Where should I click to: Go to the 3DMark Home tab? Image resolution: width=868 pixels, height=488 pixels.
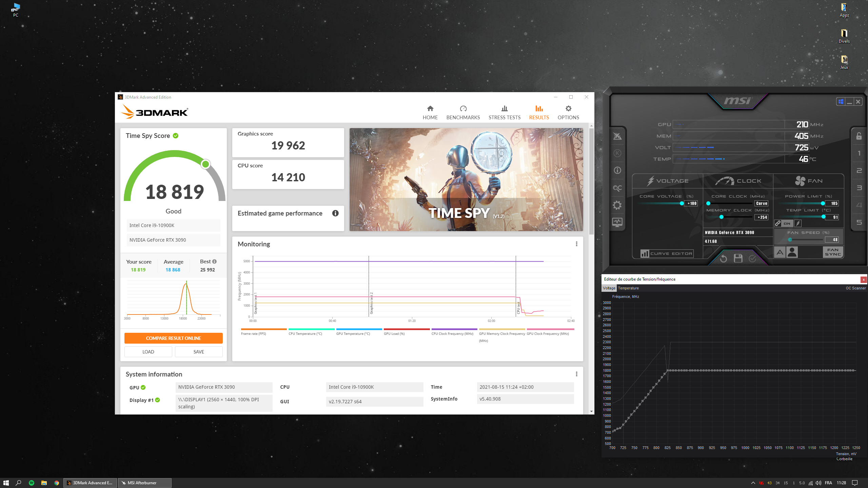[x=430, y=113]
